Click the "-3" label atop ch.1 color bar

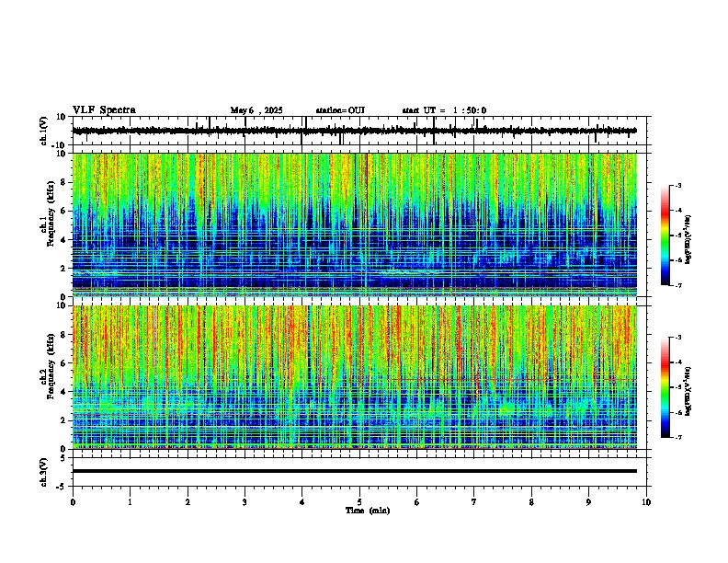678,186
